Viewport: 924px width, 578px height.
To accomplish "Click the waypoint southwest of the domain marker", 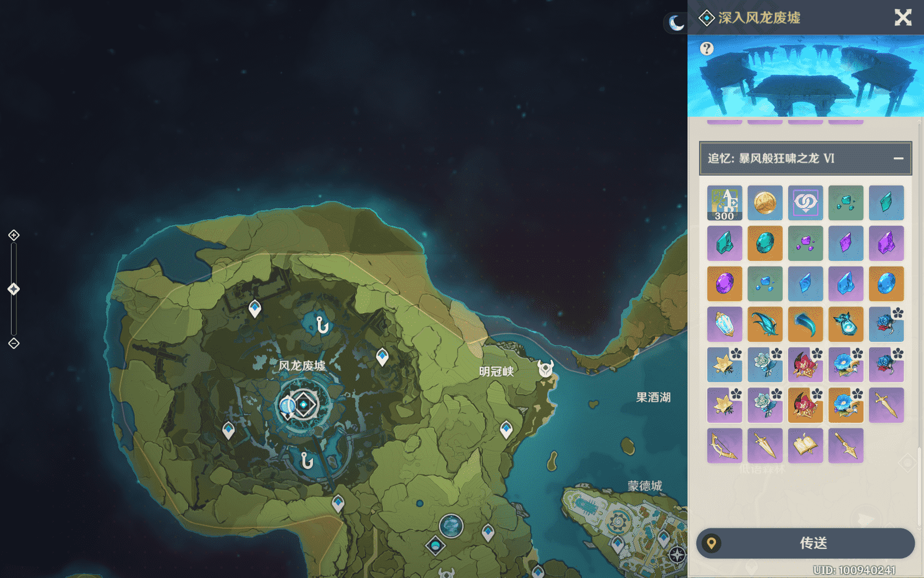I will [x=228, y=430].
